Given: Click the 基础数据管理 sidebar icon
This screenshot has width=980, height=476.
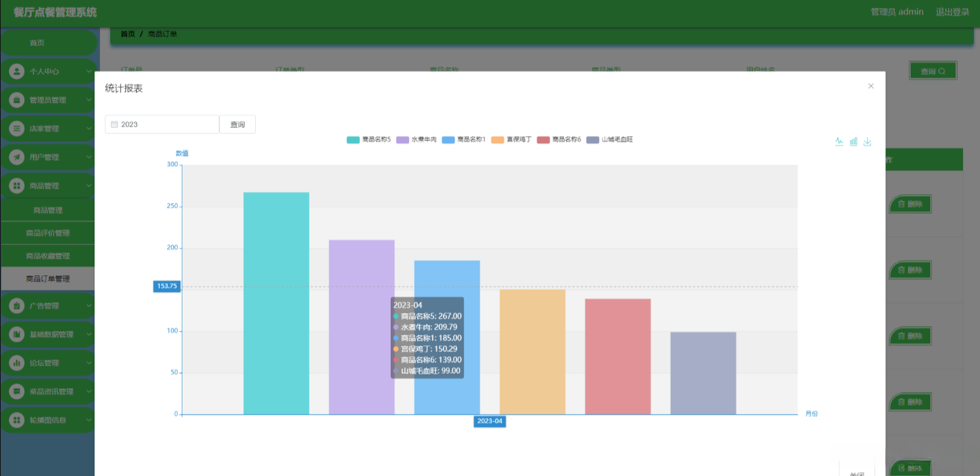Looking at the screenshot, I should tap(17, 334).
